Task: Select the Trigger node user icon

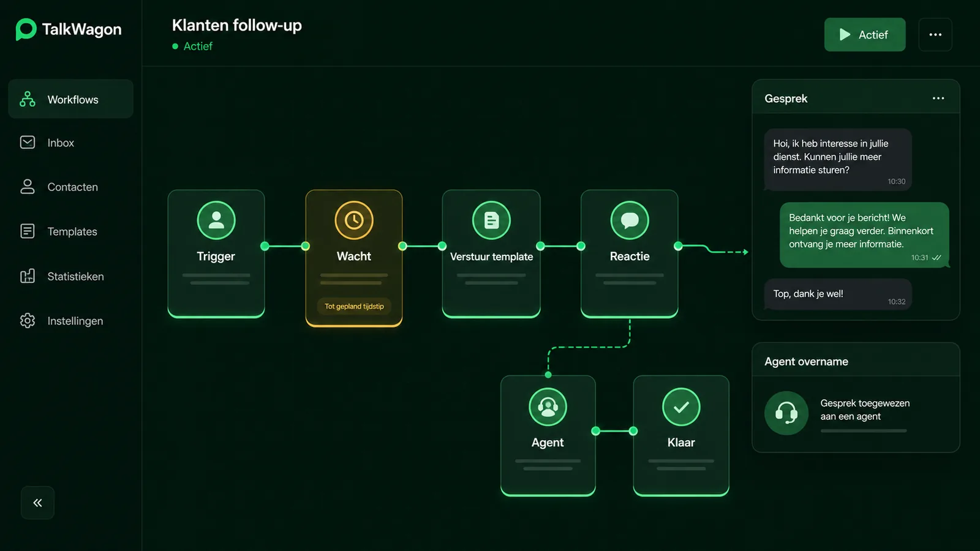Action: tap(216, 220)
